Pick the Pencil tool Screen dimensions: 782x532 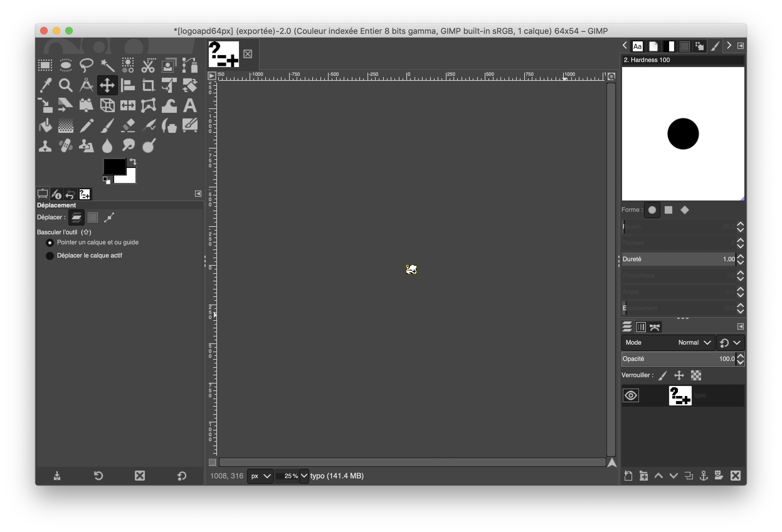[86, 126]
